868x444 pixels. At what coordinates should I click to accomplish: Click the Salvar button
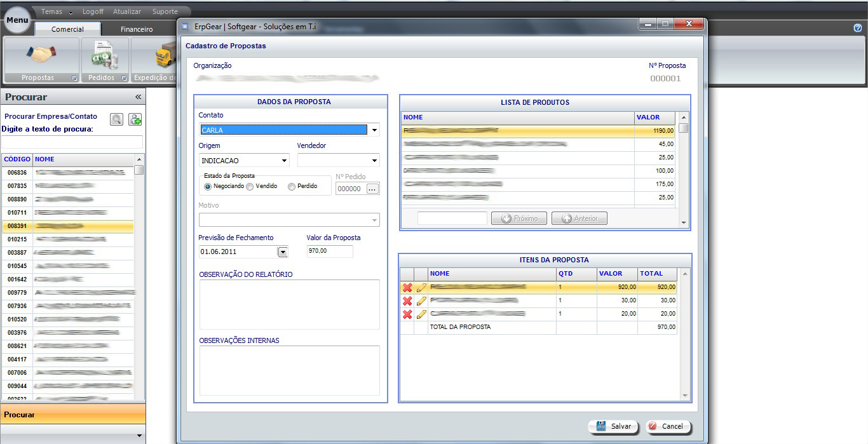point(613,426)
